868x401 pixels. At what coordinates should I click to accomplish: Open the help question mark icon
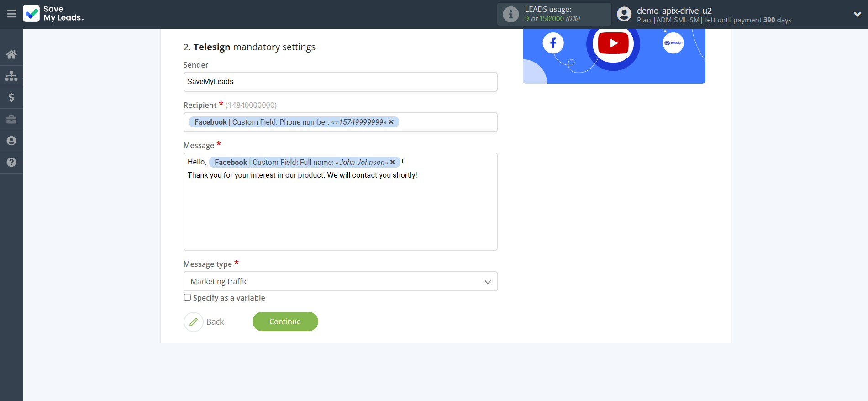tap(11, 162)
